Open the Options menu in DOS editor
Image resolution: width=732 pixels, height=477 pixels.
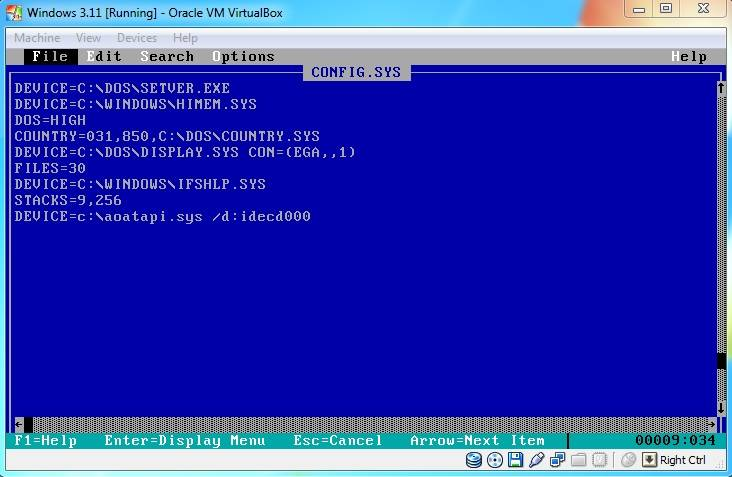coord(243,57)
